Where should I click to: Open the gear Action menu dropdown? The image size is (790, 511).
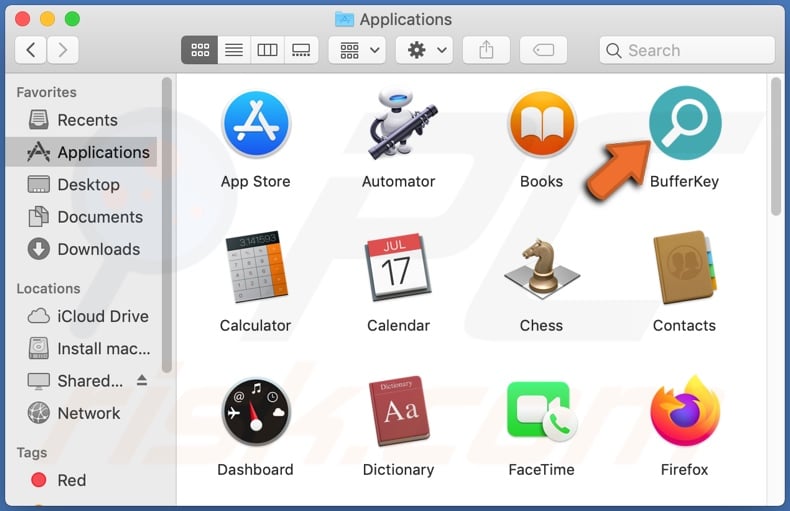click(424, 50)
